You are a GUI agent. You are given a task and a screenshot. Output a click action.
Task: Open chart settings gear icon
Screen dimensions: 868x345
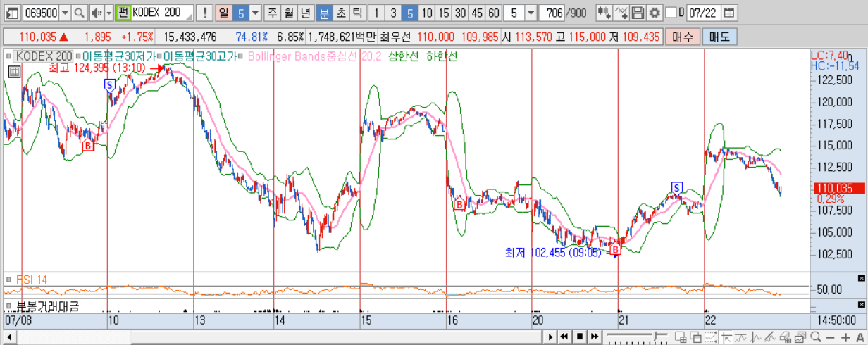pyautogui.click(x=655, y=13)
